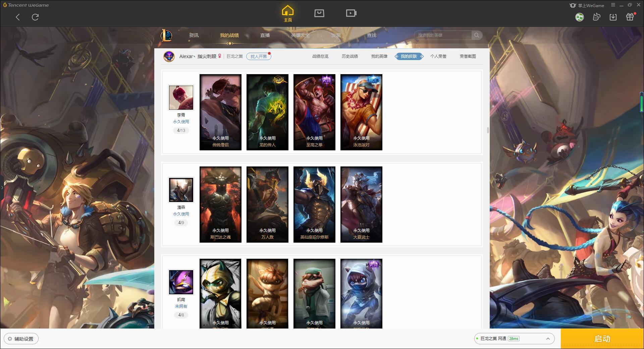Open the 至高之拳 skin card
The width and height of the screenshot is (644, 349).
coord(314,112)
